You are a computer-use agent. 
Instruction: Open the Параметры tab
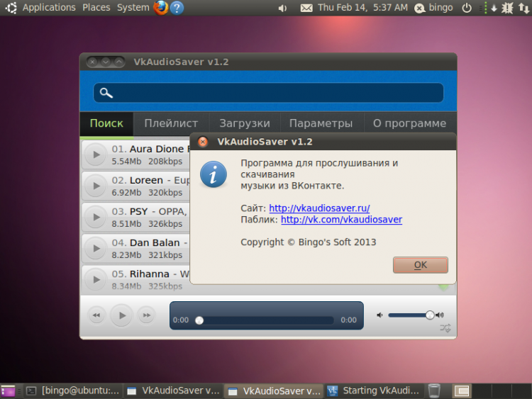[x=321, y=123]
